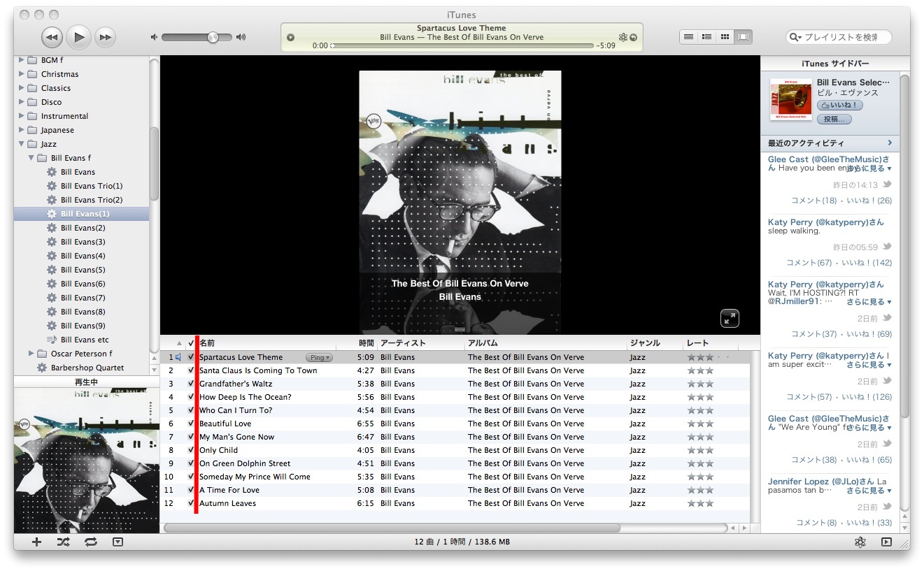
Task: Skip back to the previous track
Action: point(52,37)
